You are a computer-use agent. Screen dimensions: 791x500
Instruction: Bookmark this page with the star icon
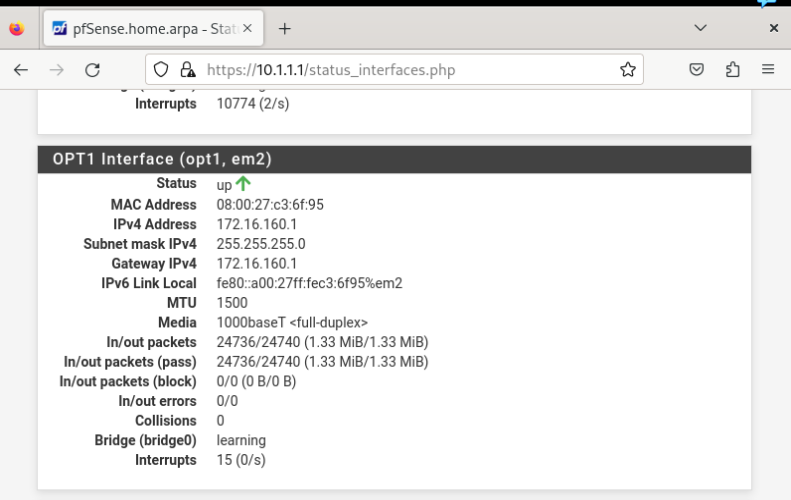[628, 70]
